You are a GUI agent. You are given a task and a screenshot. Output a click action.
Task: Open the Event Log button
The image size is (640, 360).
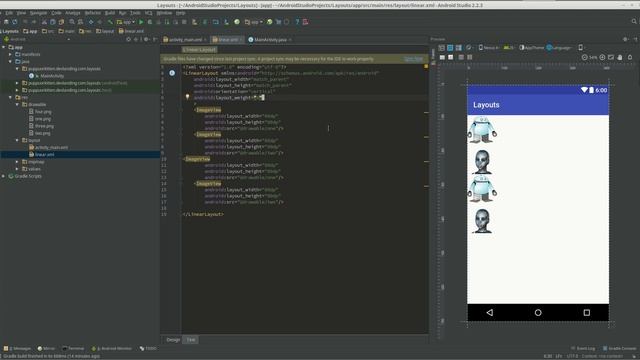[x=583, y=349]
